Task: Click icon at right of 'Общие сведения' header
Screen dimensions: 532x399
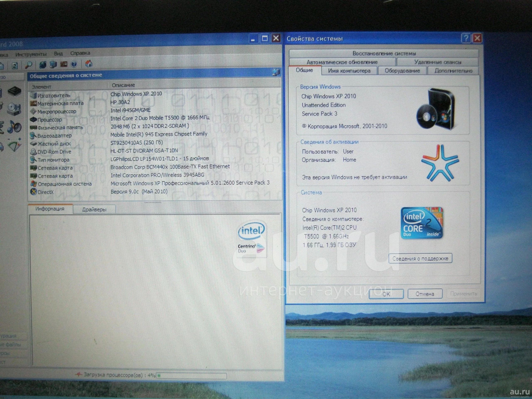Action: pyautogui.click(x=276, y=72)
